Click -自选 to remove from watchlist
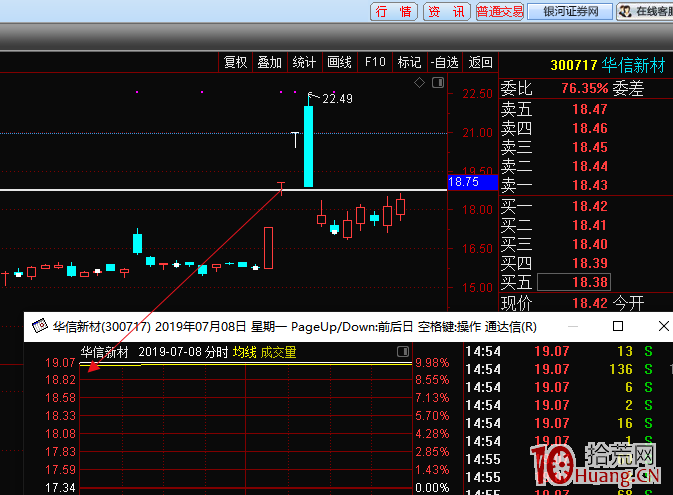The height and width of the screenshot is (495, 673). click(x=445, y=63)
